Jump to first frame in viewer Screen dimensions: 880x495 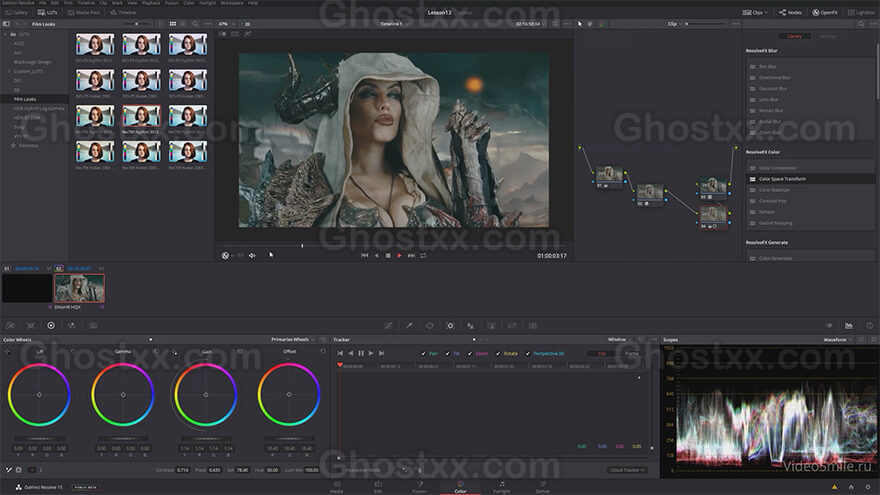[364, 255]
